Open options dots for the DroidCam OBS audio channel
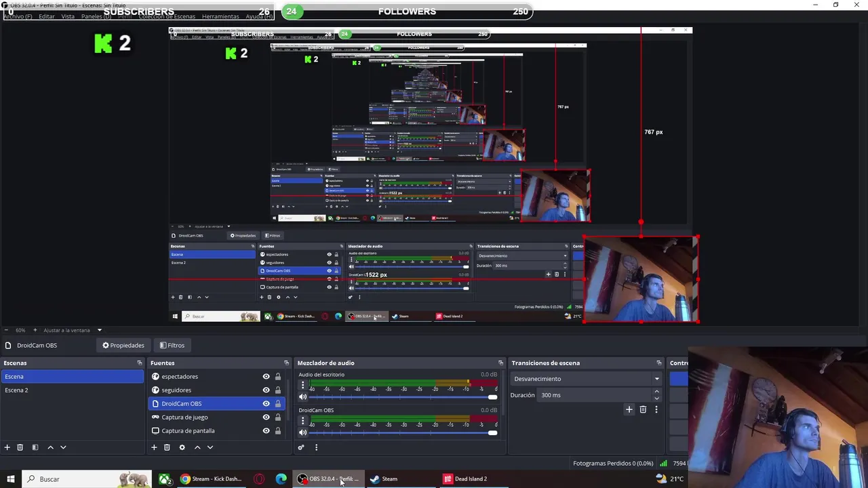Viewport: 868px width, 488px height. (303, 421)
